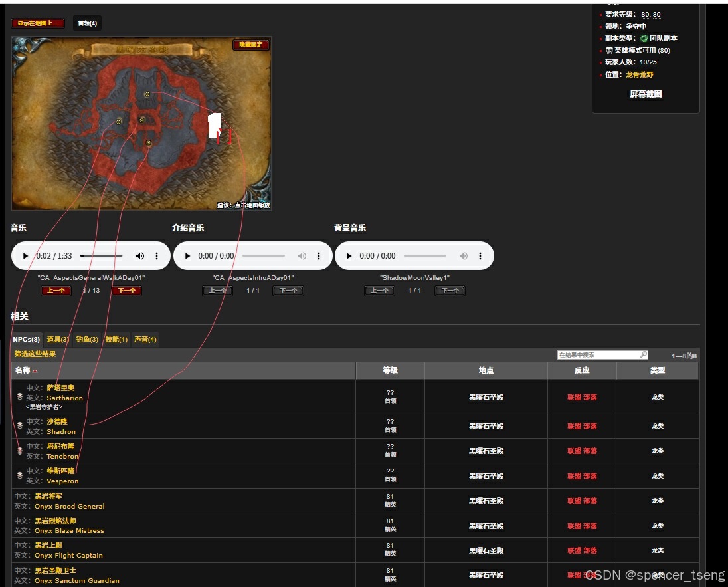Click the skull icon beside Shadron
Viewport: 728px width, 587px height.
pyautogui.click(x=20, y=425)
